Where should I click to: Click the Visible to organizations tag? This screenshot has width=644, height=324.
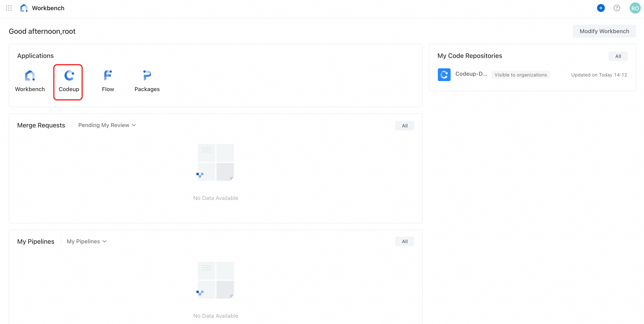(x=521, y=75)
